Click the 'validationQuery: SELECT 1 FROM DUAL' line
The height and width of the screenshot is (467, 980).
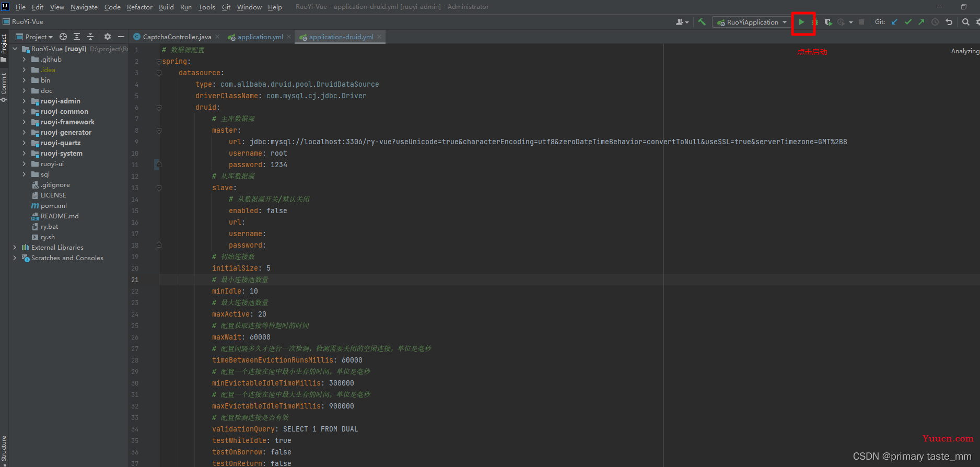[x=285, y=429]
